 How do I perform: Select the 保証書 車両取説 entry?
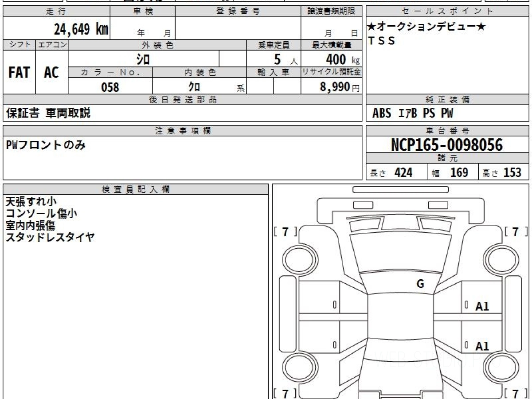click(48, 113)
